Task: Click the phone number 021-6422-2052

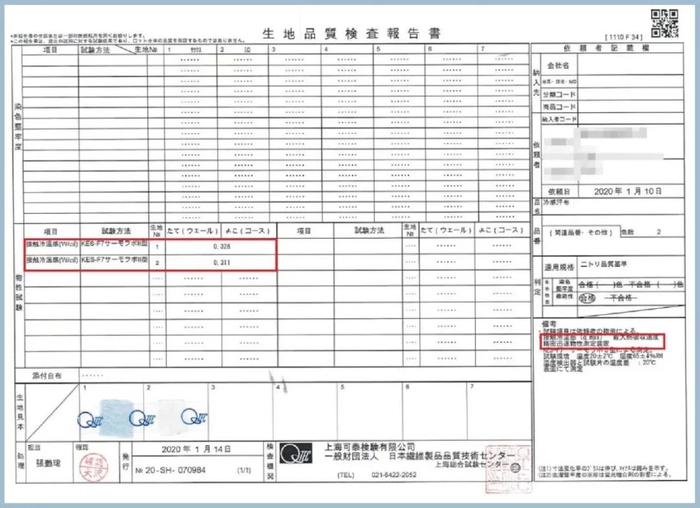Action: [x=394, y=475]
